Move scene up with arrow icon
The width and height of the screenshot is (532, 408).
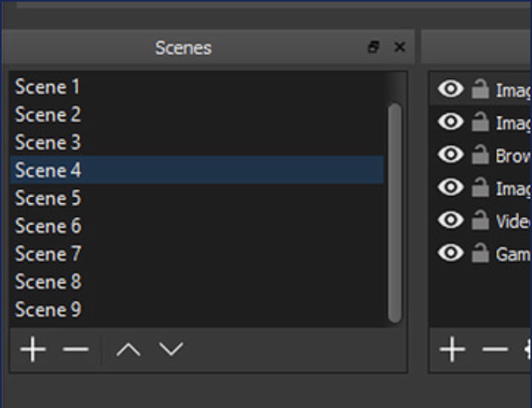point(128,350)
